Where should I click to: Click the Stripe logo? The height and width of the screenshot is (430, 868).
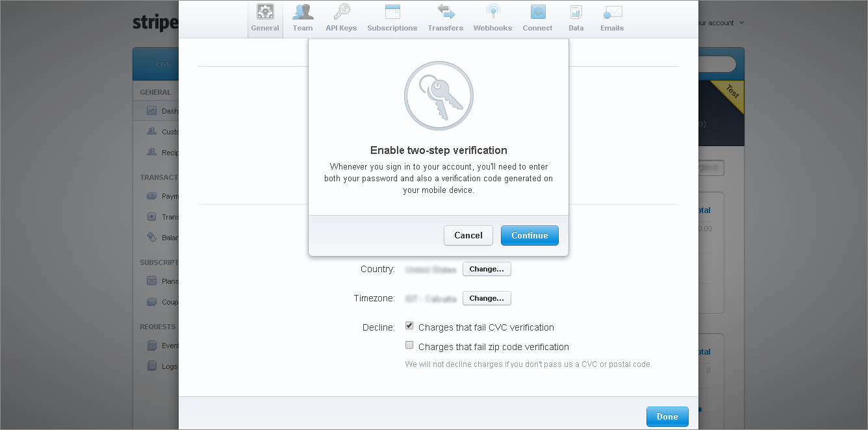click(155, 23)
